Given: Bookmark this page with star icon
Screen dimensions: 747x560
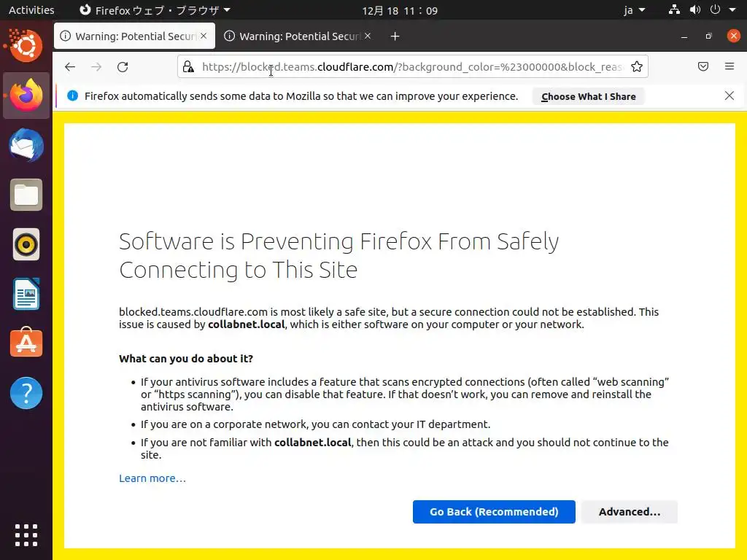Looking at the screenshot, I should click(x=637, y=67).
